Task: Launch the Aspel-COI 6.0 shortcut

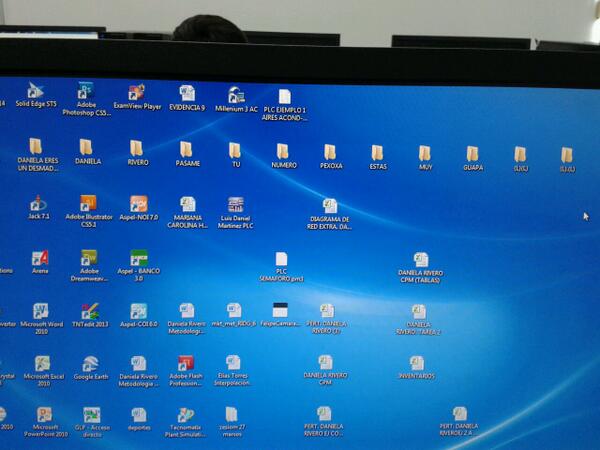Action: tap(139, 316)
